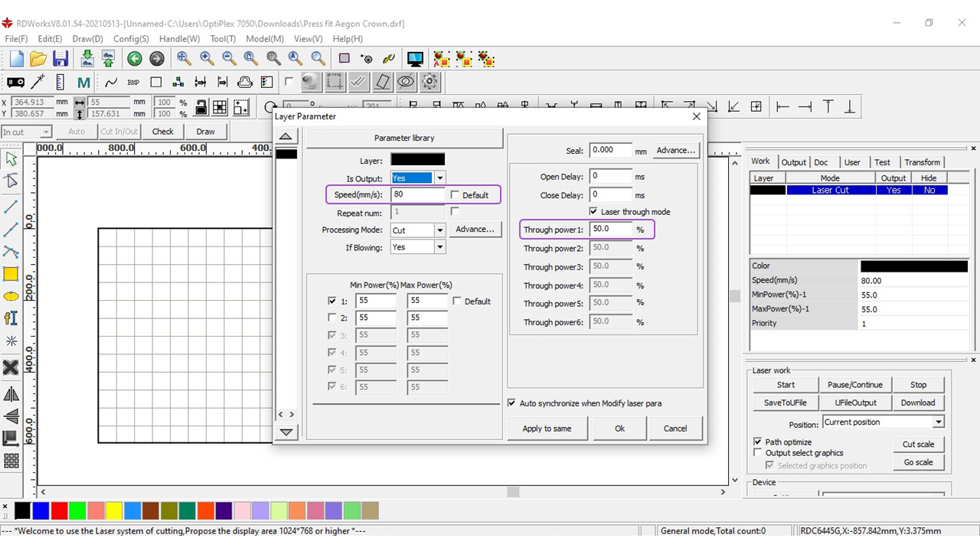This screenshot has width=980, height=551.
Task: Click the Import icon with down arrow
Action: 87,59
